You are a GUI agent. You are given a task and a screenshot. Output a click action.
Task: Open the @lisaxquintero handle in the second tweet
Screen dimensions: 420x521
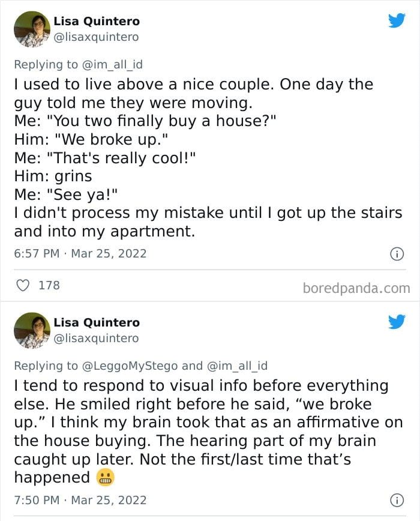click(x=96, y=338)
